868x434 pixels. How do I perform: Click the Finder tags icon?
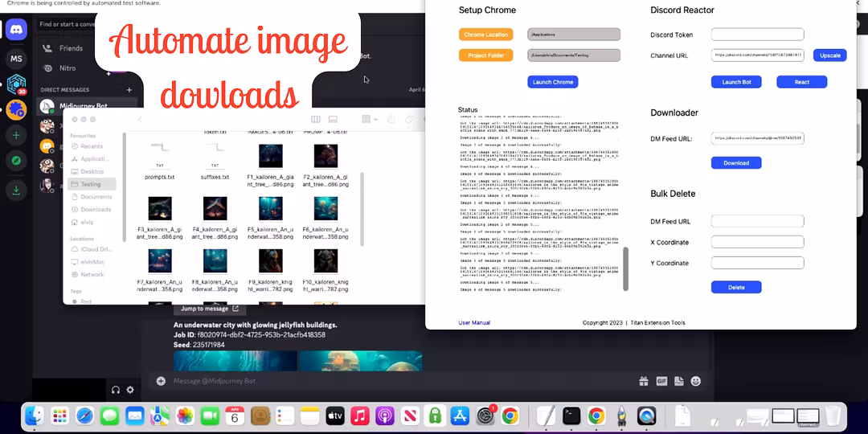[x=409, y=119]
